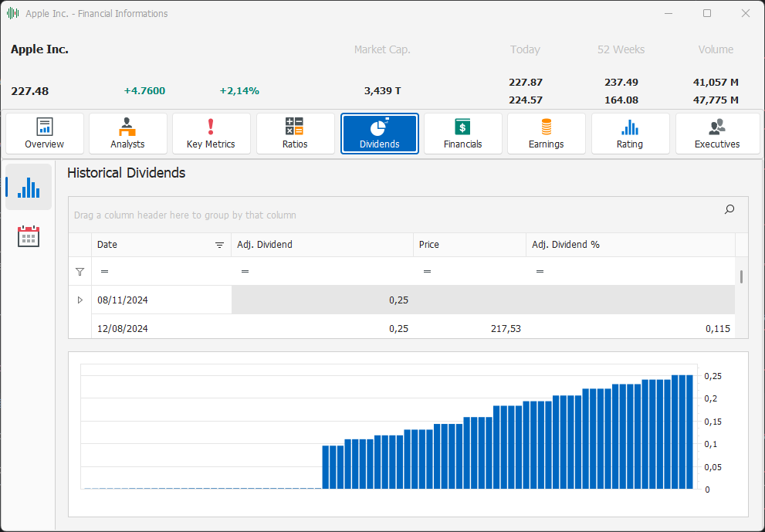Screen dimensions: 765x532
Task: Open the Overview tab
Action: coord(44,134)
